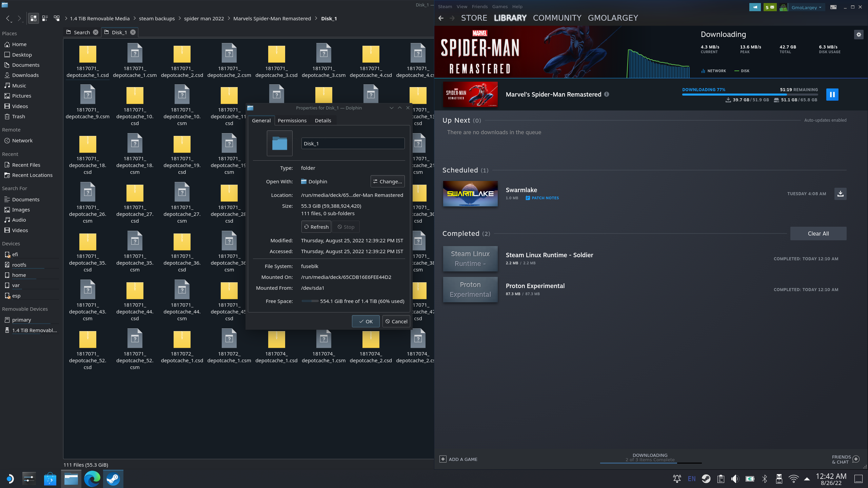
Task: Click Clear All completed downloads
Action: point(818,233)
